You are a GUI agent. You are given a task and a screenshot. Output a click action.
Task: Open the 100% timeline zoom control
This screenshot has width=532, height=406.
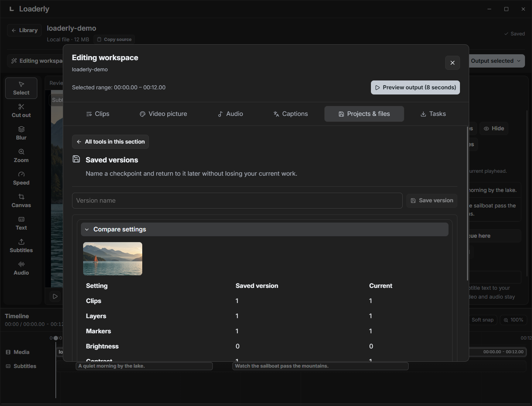click(x=513, y=320)
